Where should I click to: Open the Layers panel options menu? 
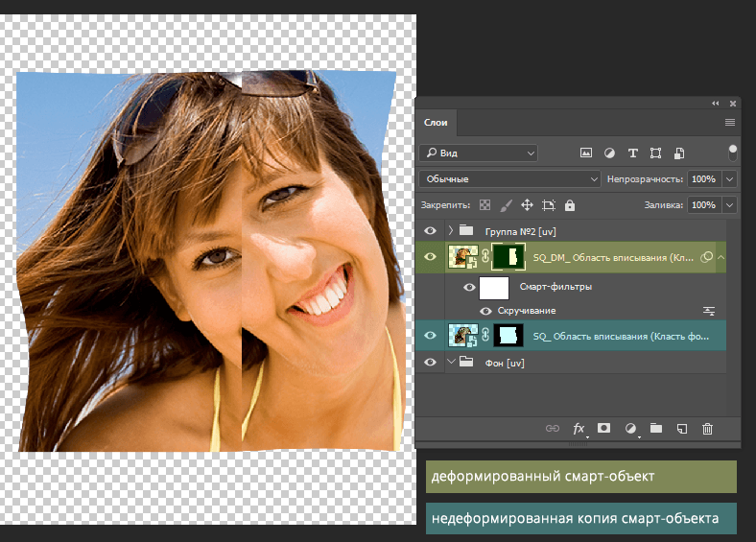point(730,123)
